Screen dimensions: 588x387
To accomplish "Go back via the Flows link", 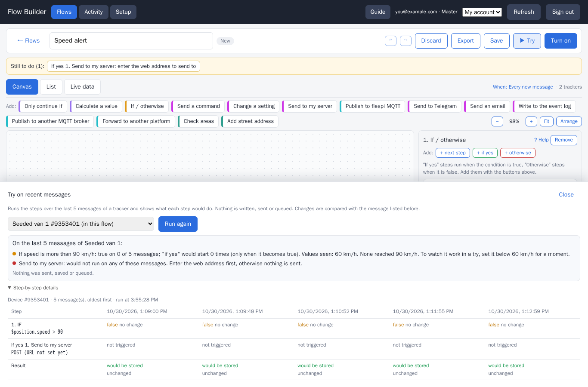I will (28, 41).
